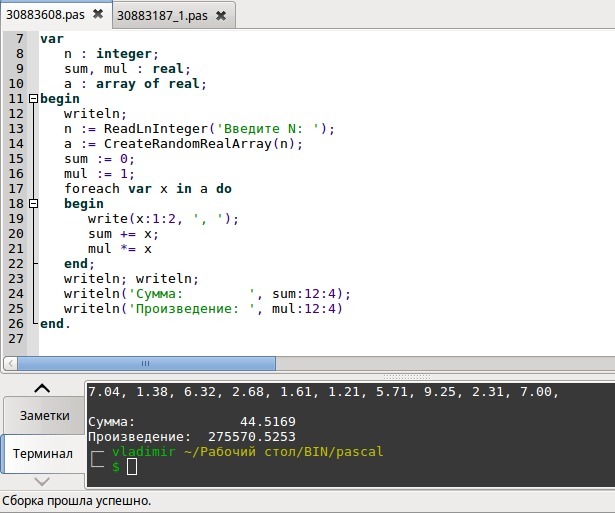Click 'array of real' on line 10
Screen dimensions: 615x513
(148, 84)
